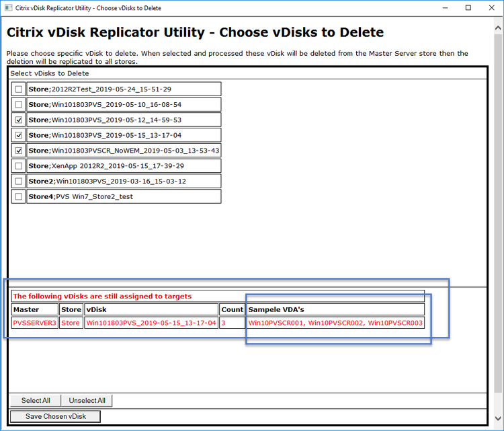Maximize the Citrix vDisk Replicator window

point(468,7)
